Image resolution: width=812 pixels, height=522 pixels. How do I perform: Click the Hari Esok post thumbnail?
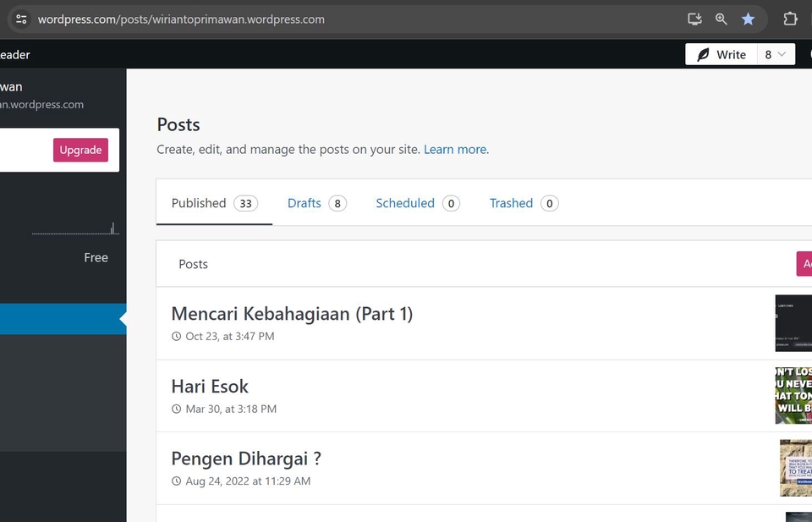(793, 395)
